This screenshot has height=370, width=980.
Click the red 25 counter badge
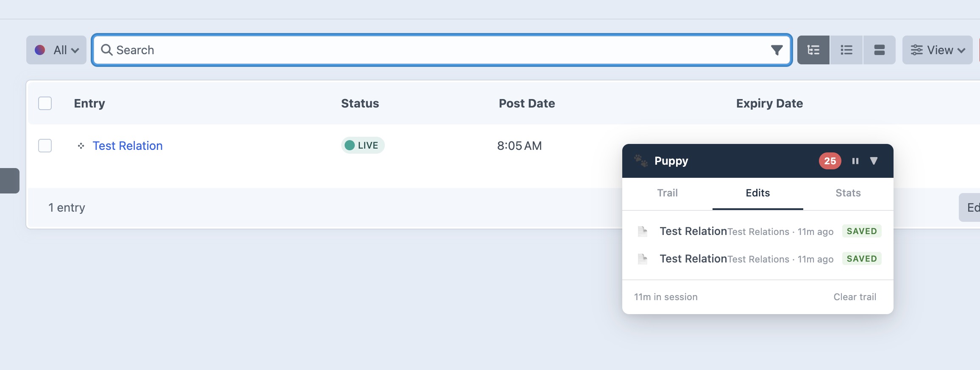tap(830, 161)
